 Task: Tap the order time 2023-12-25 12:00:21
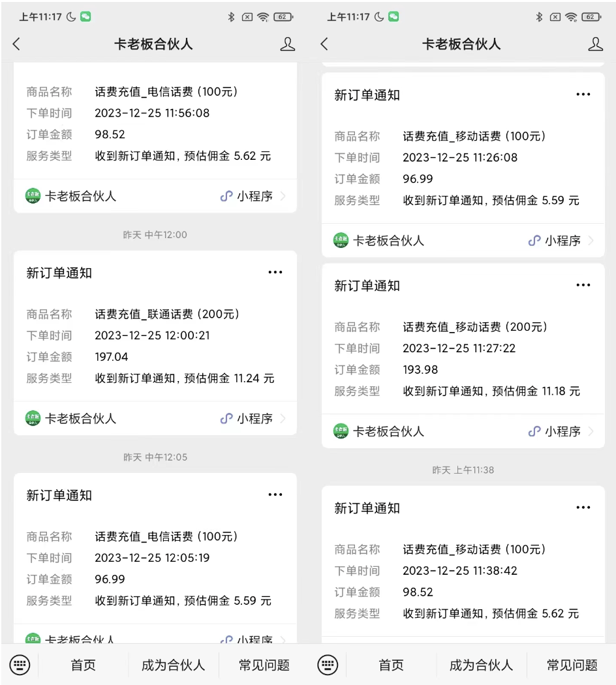pos(152,335)
